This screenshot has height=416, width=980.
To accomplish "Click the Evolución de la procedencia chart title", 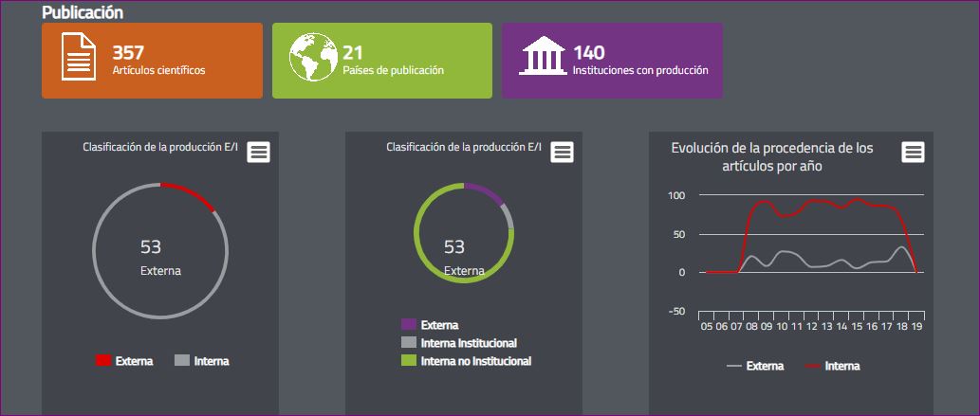I will 772,156.
